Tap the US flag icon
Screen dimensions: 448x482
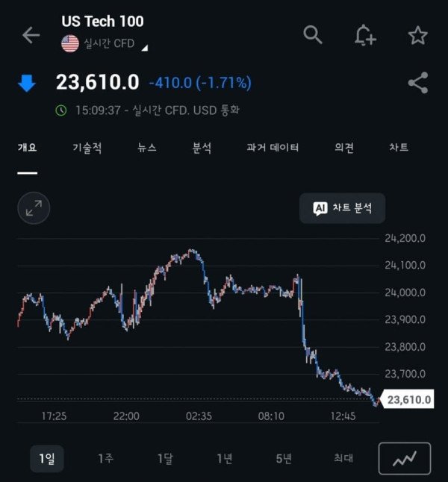coord(70,43)
